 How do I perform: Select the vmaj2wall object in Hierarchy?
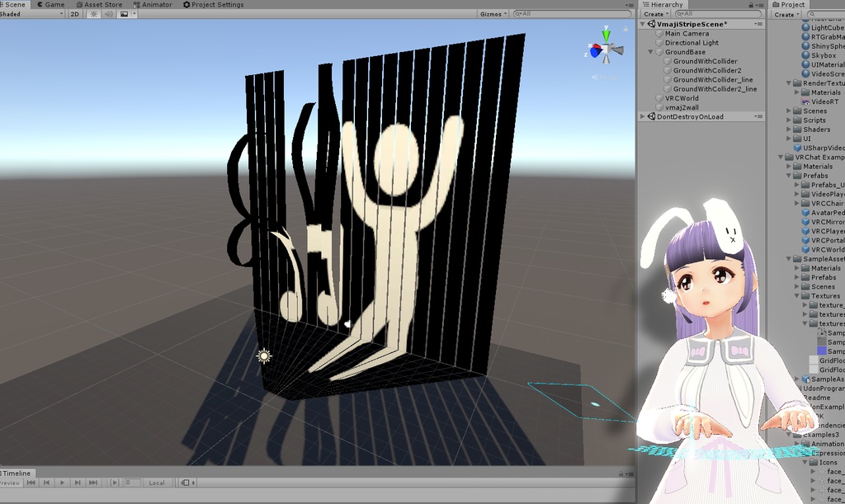tap(682, 107)
